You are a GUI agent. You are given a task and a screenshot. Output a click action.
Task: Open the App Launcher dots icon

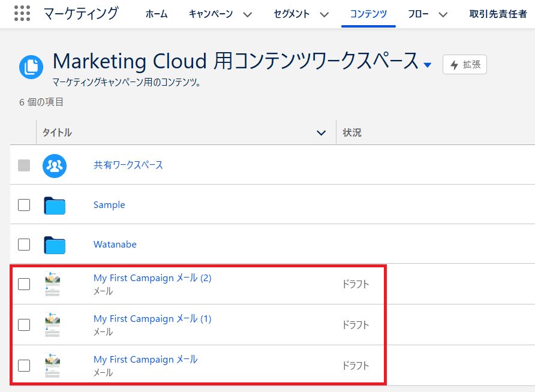(x=22, y=14)
